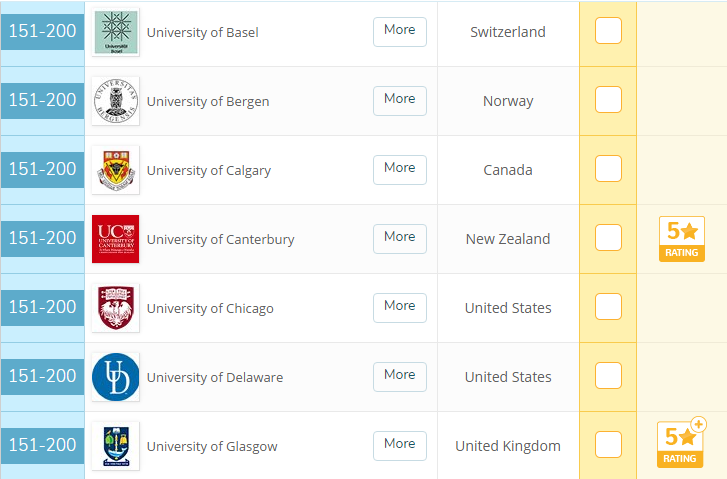Tick the compare checkbox for University of Basel

click(x=608, y=31)
